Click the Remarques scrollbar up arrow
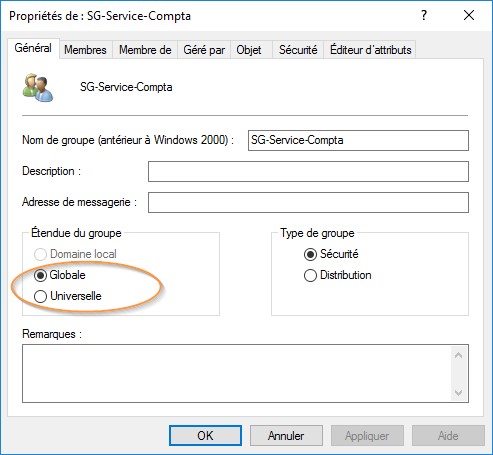This screenshot has height=455, width=493. point(458,355)
